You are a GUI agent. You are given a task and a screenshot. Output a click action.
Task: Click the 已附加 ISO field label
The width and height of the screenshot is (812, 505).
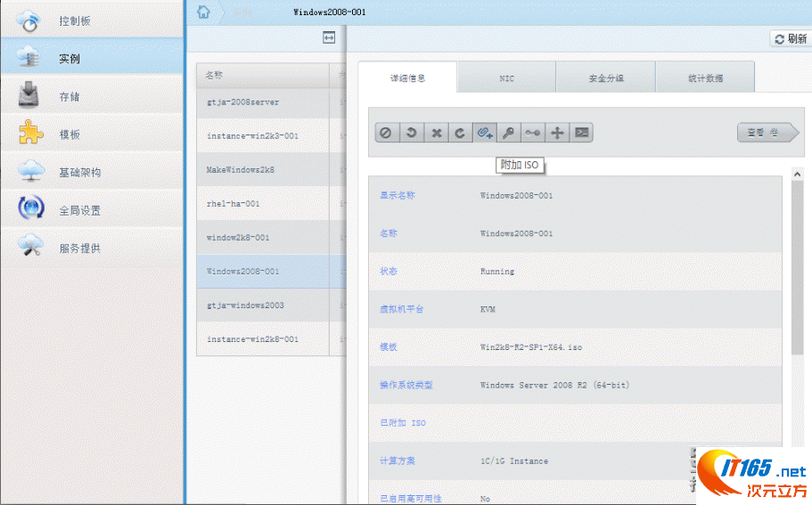(x=403, y=423)
